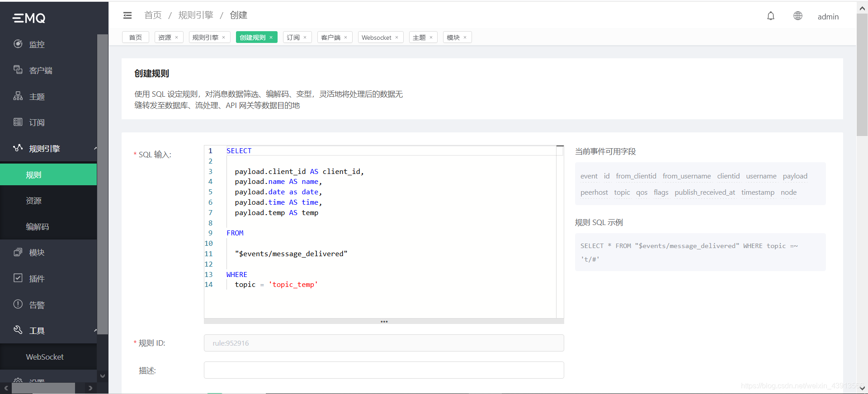868x394 pixels.
Task: Focus the 描述 description input
Action: coord(384,370)
